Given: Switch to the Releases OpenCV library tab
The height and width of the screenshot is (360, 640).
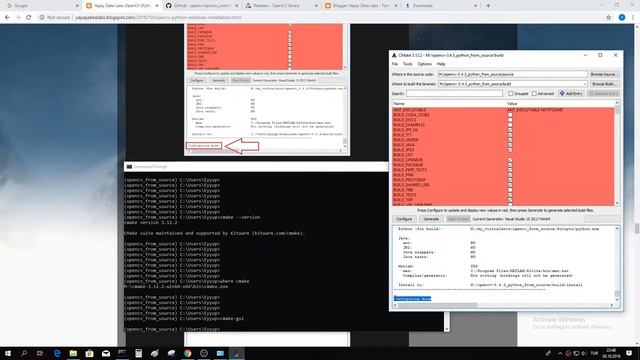Looking at the screenshot, I should point(281,6).
